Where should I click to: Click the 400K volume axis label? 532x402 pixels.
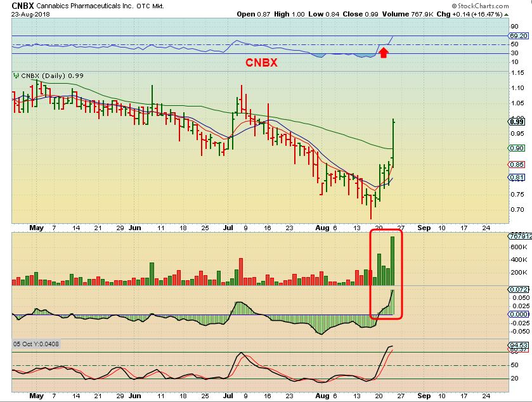pyautogui.click(x=519, y=260)
